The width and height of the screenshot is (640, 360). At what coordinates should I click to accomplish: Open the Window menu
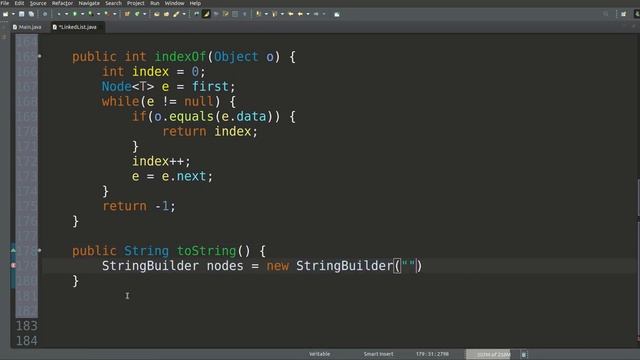pyautogui.click(x=174, y=3)
